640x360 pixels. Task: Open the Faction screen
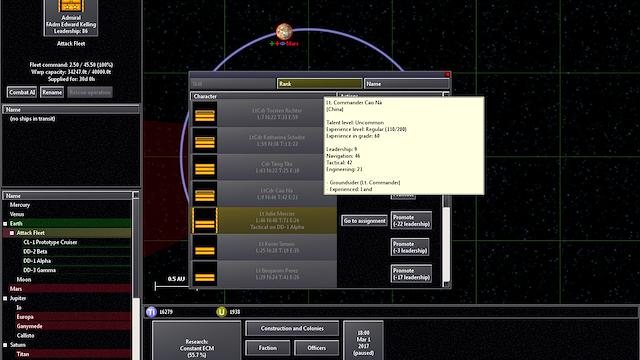coord(268,348)
